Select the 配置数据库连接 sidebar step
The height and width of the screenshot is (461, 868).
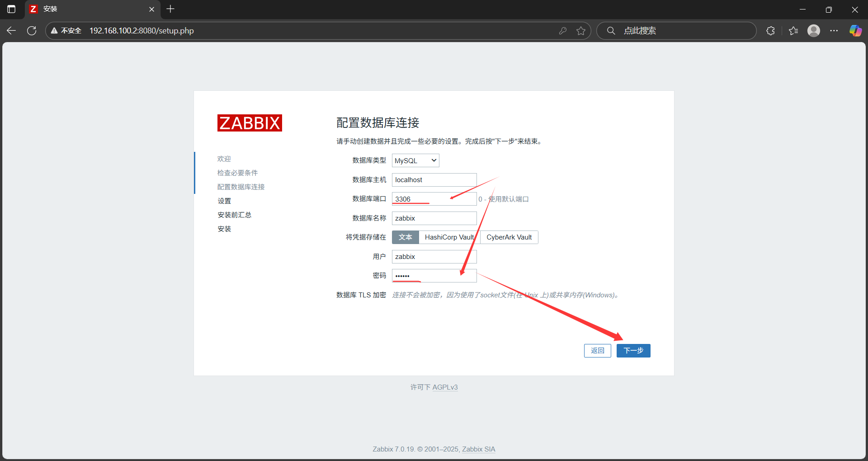click(x=241, y=187)
